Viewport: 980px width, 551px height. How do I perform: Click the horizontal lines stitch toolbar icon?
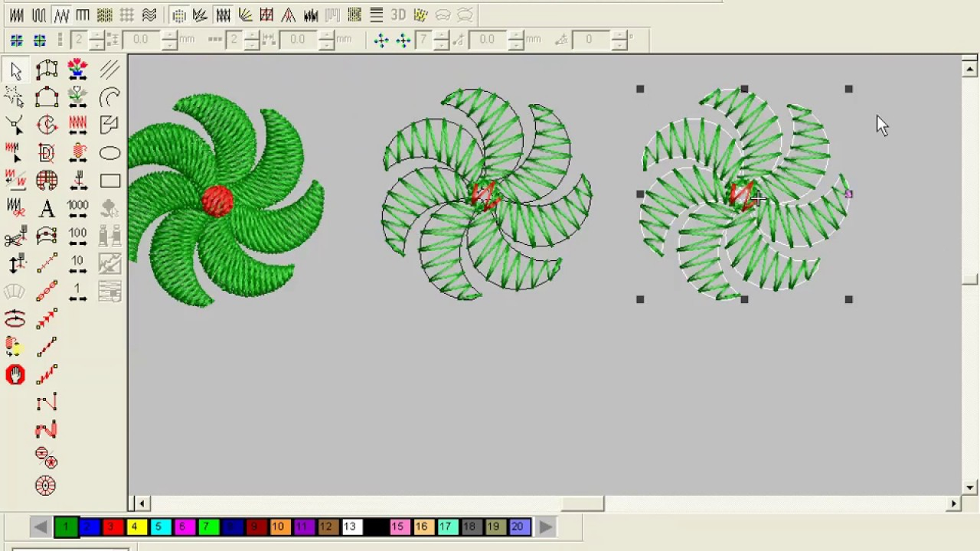tap(377, 15)
